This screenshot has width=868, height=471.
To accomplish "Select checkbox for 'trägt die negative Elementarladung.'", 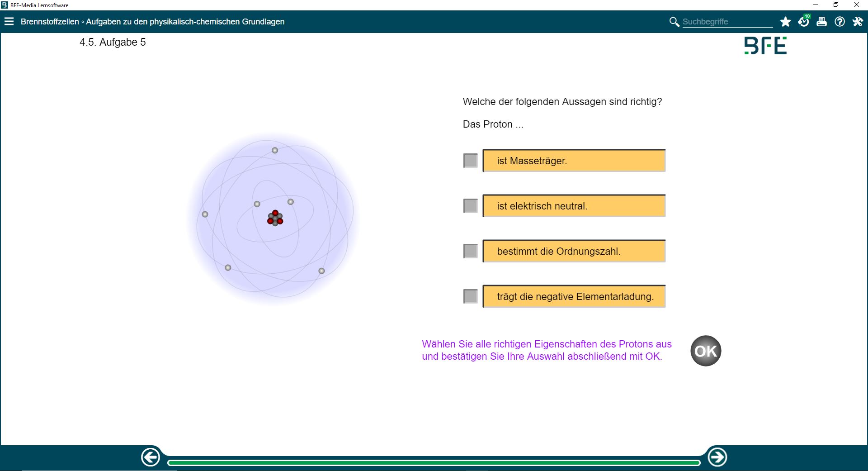I will pyautogui.click(x=470, y=296).
